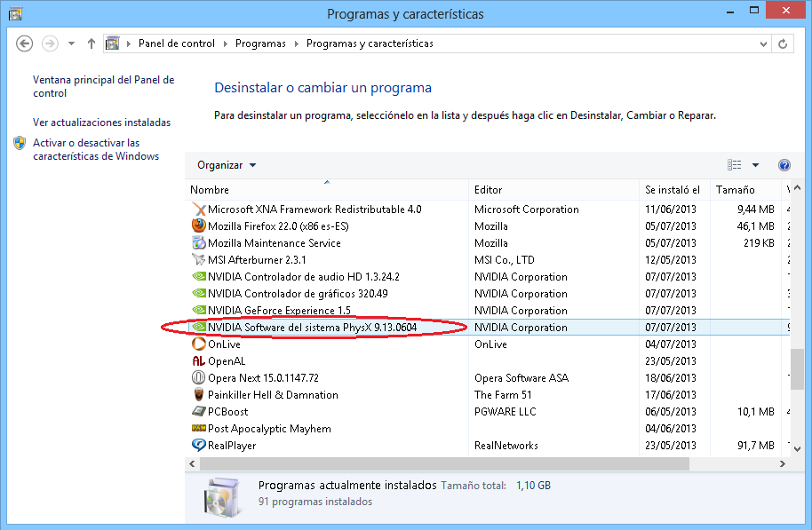The height and width of the screenshot is (530, 812).
Task: Sort list by Editor column
Action: pyautogui.click(x=554, y=189)
